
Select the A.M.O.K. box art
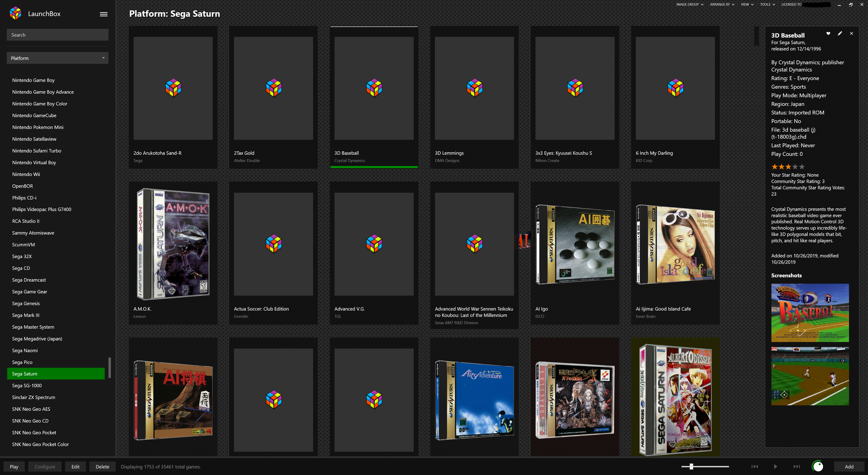pyautogui.click(x=173, y=244)
